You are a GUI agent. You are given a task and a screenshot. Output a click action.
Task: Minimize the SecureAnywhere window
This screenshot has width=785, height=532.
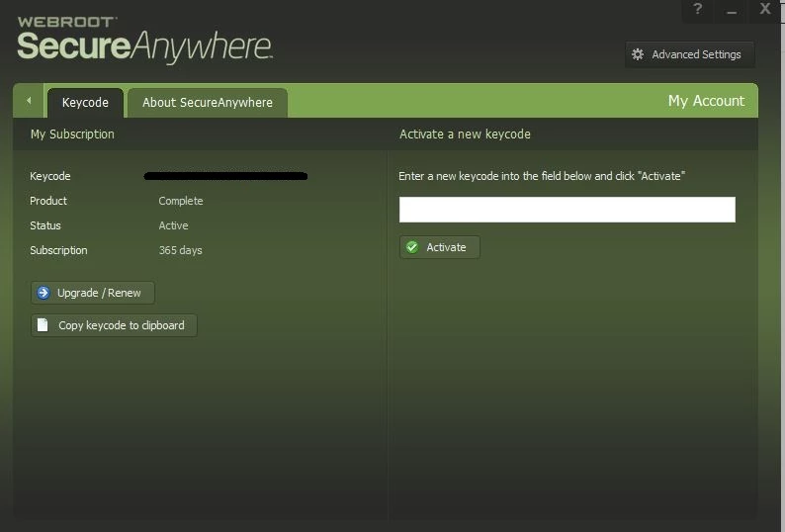[732, 10]
